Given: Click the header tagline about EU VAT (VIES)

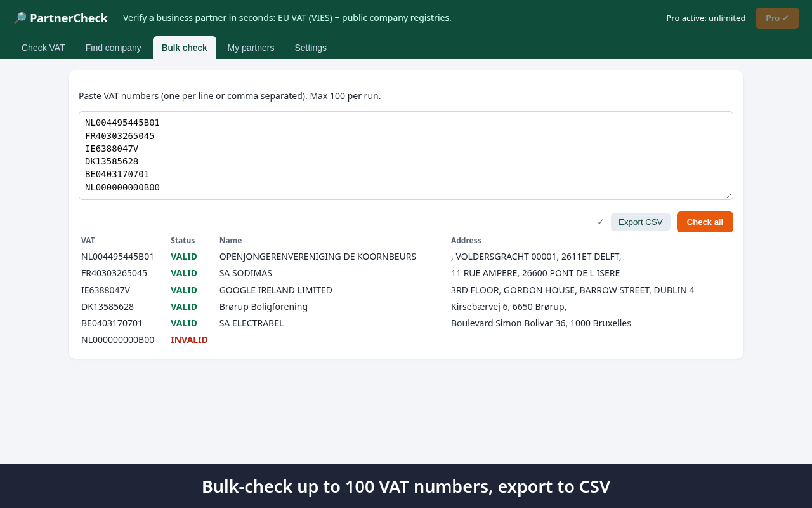Looking at the screenshot, I should (287, 18).
